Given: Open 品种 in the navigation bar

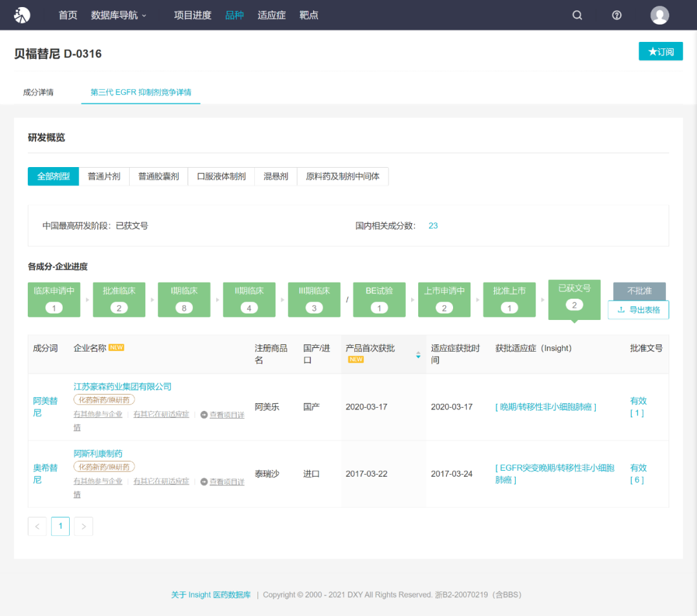Looking at the screenshot, I should click(x=234, y=15).
